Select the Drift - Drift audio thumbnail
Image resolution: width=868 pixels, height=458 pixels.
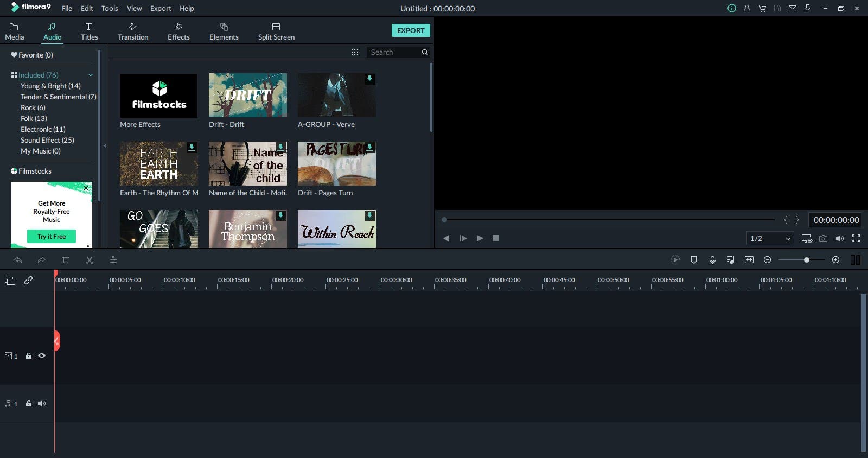[x=248, y=96]
